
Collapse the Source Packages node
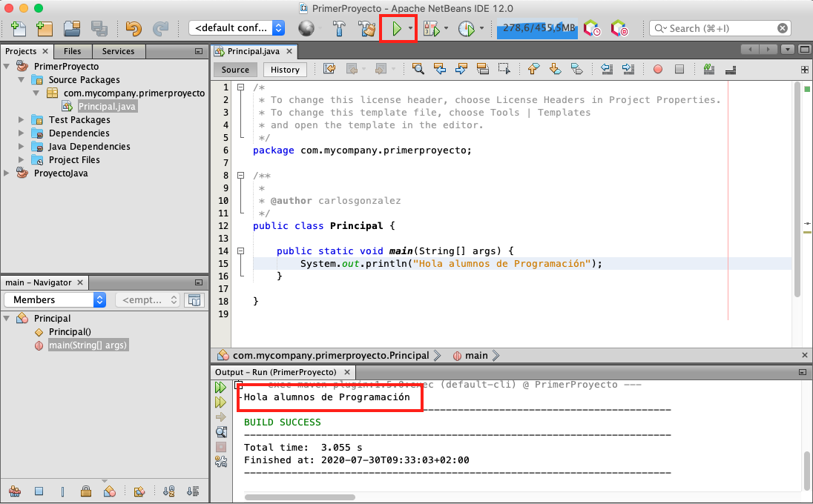tap(22, 80)
